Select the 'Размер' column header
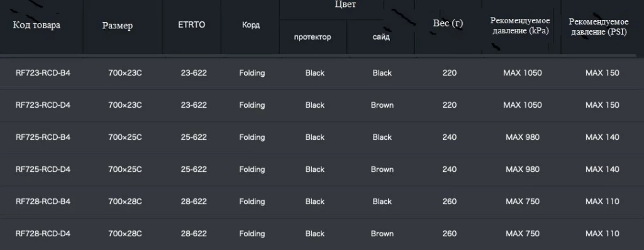Viewport: 644px width, 250px height. [118, 25]
